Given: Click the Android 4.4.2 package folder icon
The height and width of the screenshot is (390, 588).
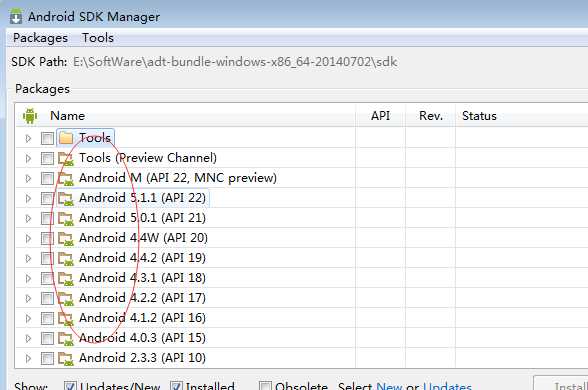Looking at the screenshot, I should pos(66,258).
